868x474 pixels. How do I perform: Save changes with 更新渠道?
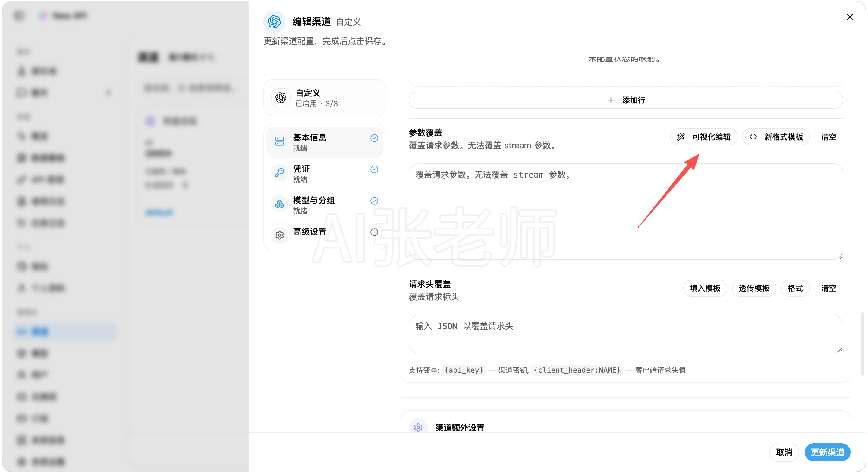[x=827, y=452]
